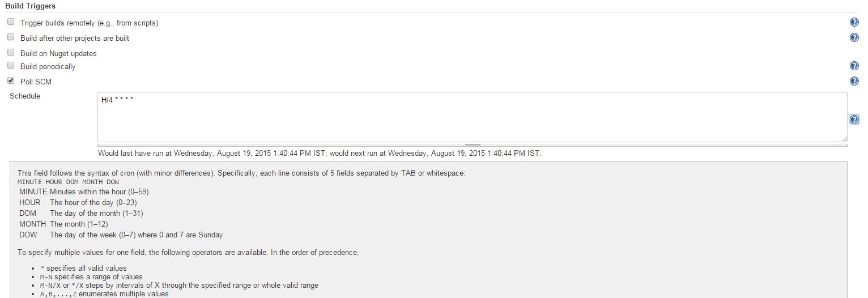Show help for the Poll SCM option
Screen dimensions: 868x298
(854, 82)
